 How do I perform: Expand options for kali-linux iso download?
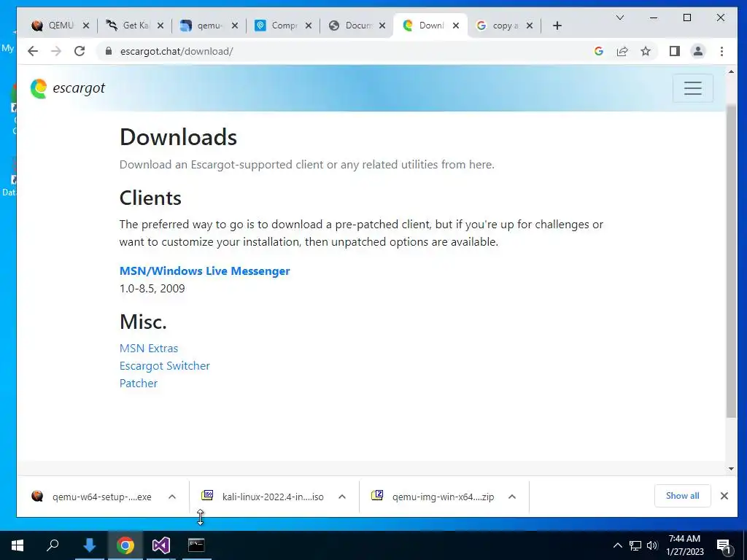[342, 497]
